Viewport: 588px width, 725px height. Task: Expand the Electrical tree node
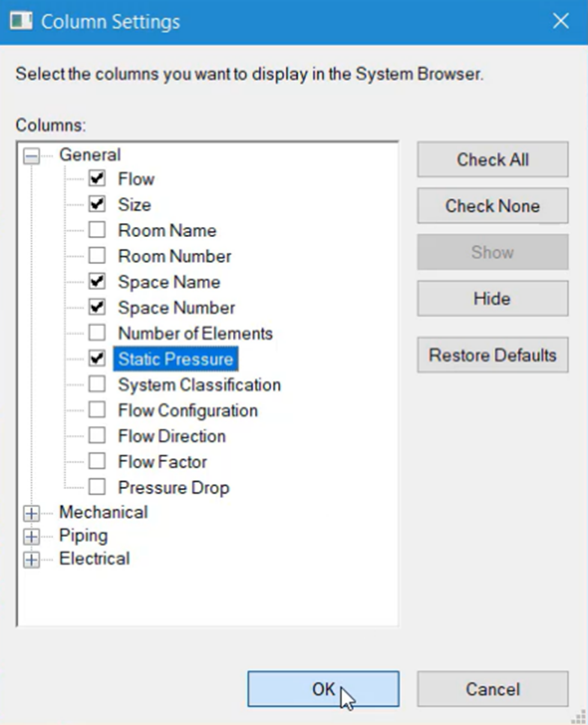coord(32,560)
